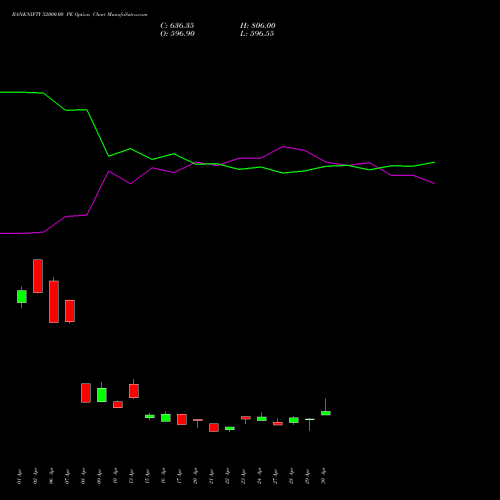Select the 15 Apr date label
Image resolution: width=500 pixels, height=500 pixels.
(x=147, y=476)
